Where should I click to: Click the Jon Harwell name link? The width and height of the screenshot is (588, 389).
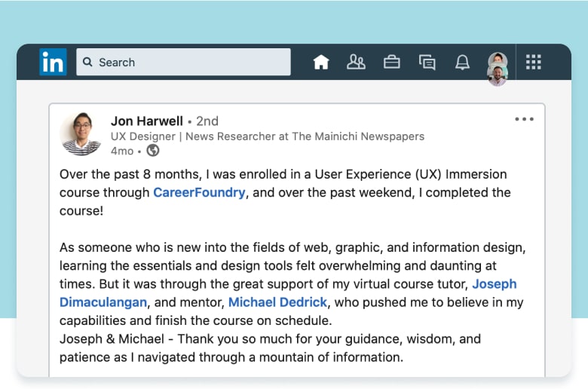coord(147,121)
